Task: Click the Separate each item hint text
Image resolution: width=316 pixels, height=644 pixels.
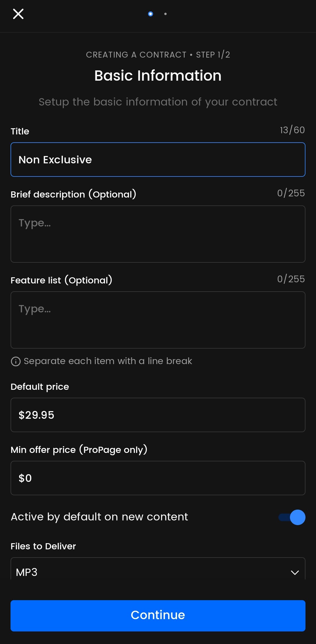Action: click(108, 361)
